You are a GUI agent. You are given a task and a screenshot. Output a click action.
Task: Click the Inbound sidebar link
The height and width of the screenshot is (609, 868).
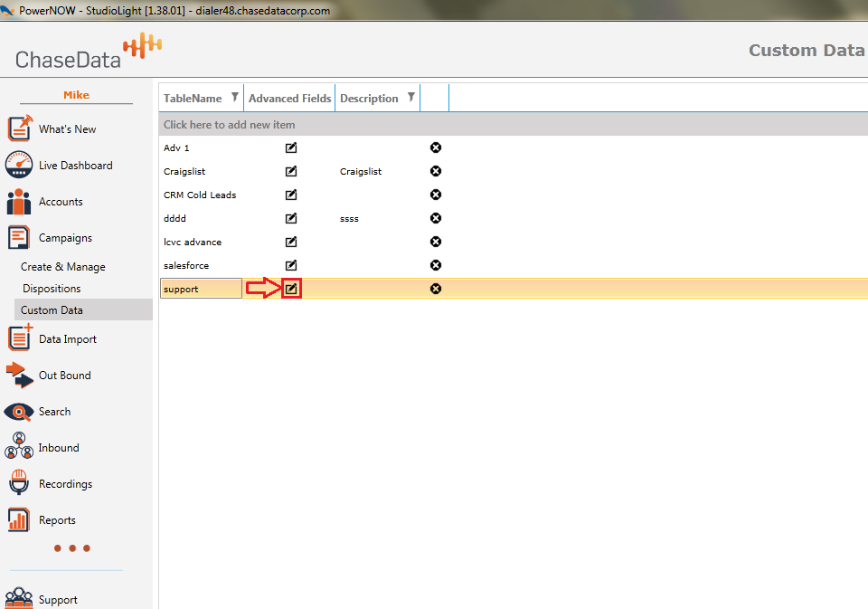(59, 448)
